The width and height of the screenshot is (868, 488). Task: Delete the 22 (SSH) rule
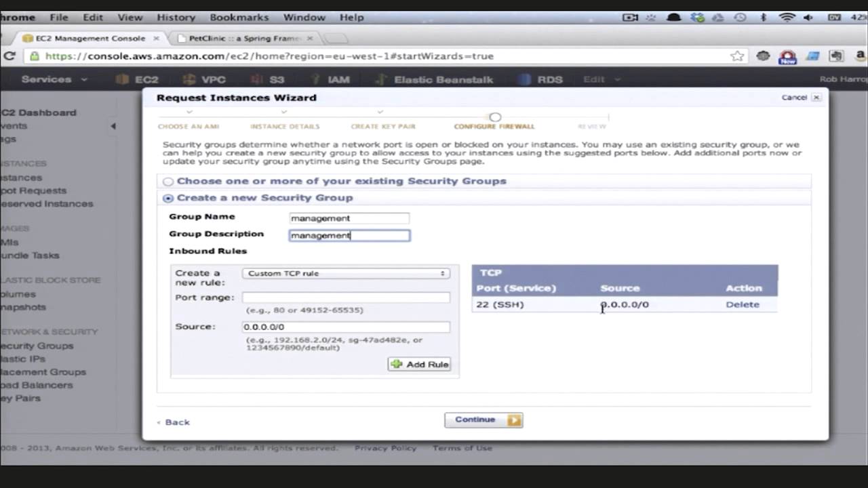(x=743, y=305)
